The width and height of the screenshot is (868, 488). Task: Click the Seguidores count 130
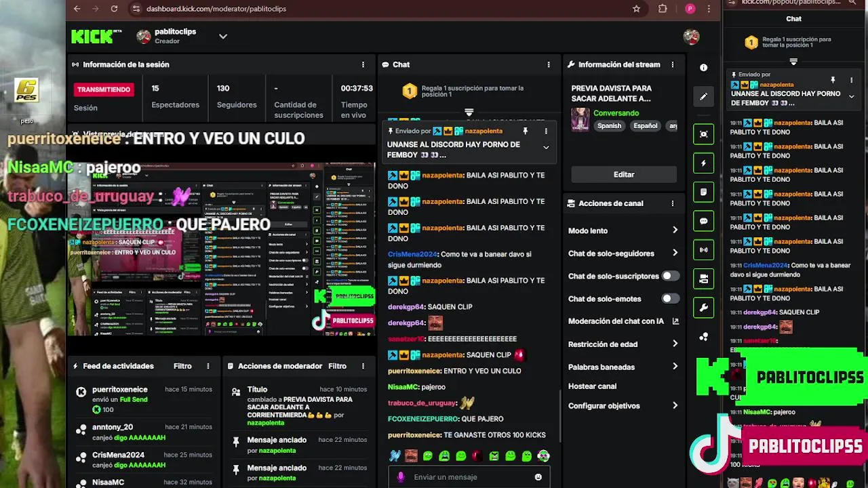(x=223, y=88)
